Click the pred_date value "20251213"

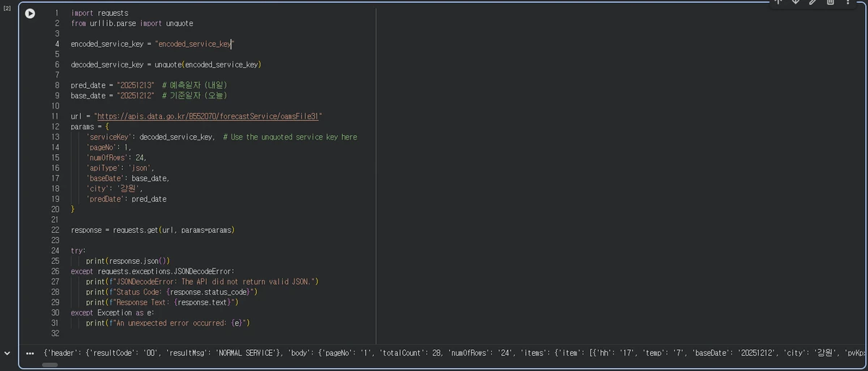(136, 85)
